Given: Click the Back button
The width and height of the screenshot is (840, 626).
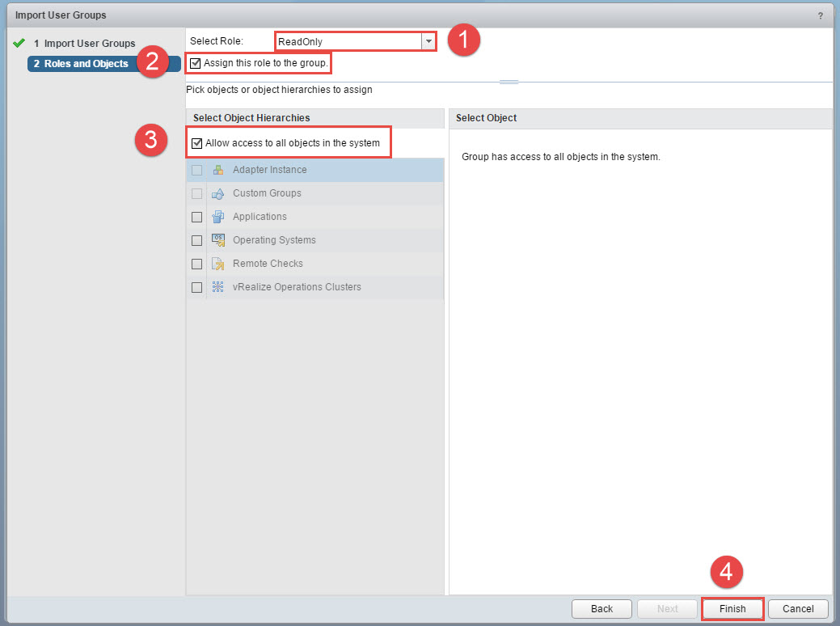Looking at the screenshot, I should coord(602,609).
